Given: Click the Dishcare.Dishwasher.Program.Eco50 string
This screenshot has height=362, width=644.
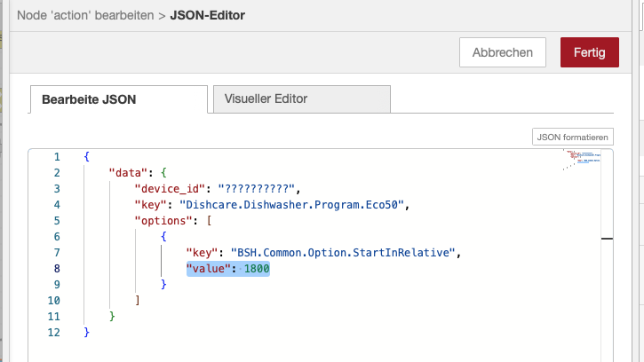Looking at the screenshot, I should click(293, 205).
